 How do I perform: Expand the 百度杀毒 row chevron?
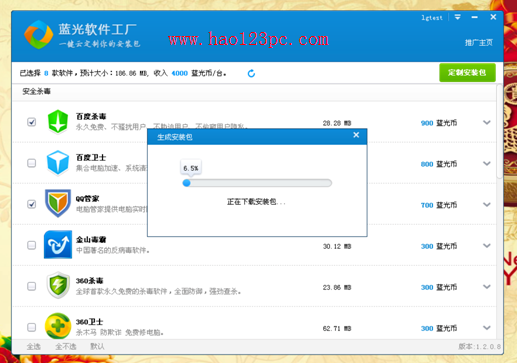click(487, 122)
